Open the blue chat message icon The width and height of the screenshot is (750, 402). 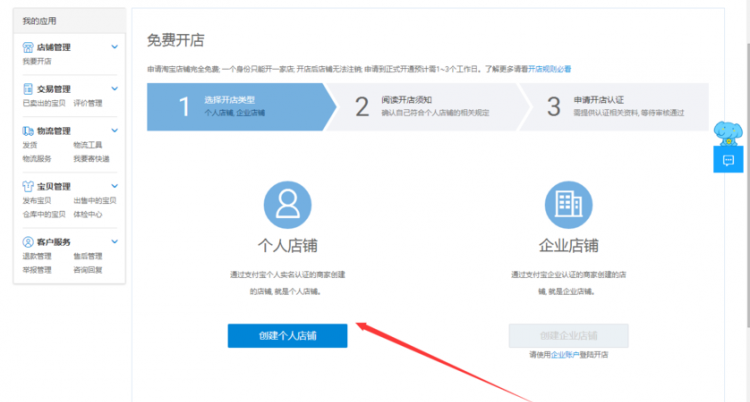coord(728,160)
